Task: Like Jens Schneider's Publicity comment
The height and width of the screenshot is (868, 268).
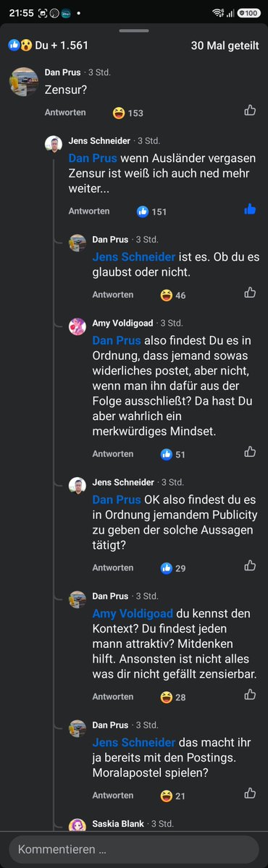Action: tap(250, 565)
